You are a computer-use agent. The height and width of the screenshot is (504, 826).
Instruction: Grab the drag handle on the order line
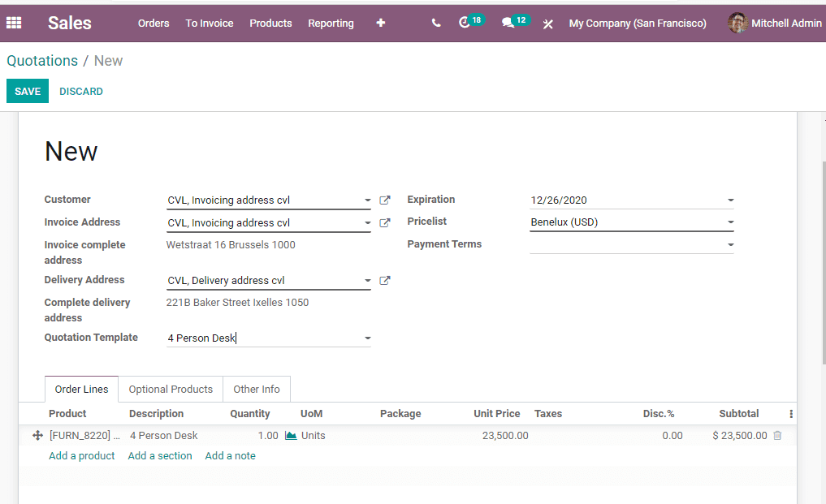click(37, 435)
